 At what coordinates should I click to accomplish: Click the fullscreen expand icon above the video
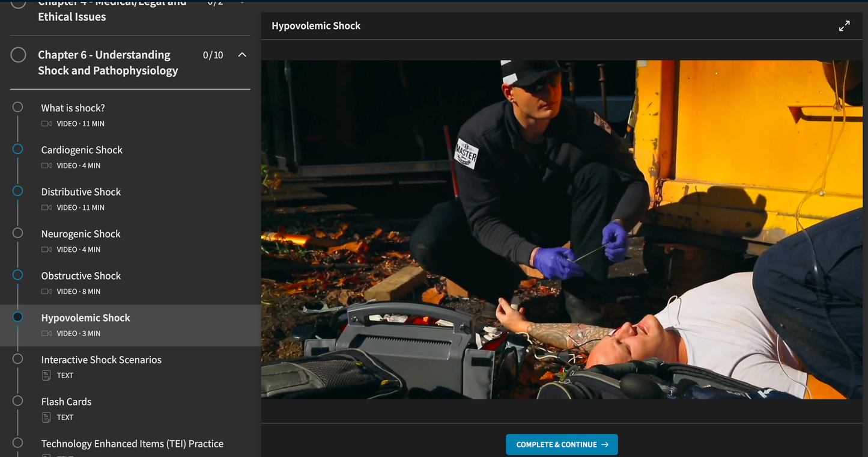844,26
